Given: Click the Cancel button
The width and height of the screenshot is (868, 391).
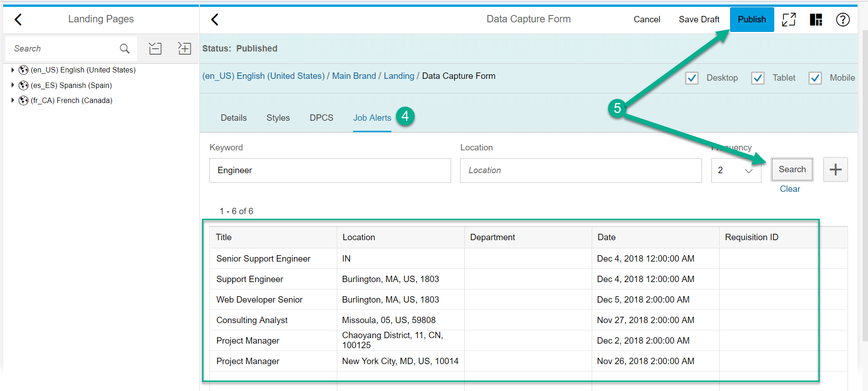Looking at the screenshot, I should click(647, 19).
